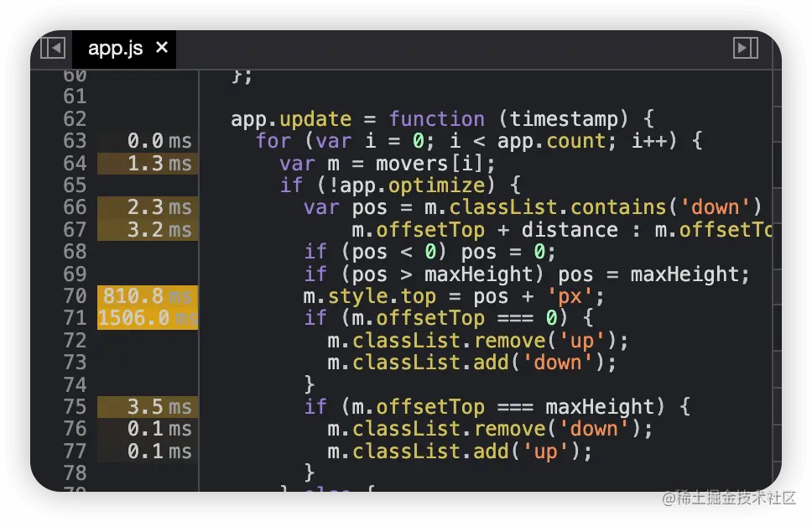The height and width of the screenshot is (522, 812).
Task: Click 'timestamp' parameter on line 62
Action: click(564, 119)
